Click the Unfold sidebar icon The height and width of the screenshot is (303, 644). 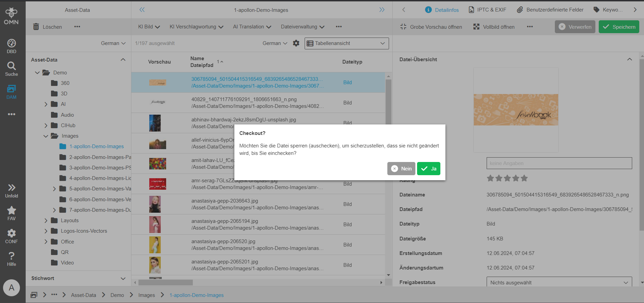[11, 191]
